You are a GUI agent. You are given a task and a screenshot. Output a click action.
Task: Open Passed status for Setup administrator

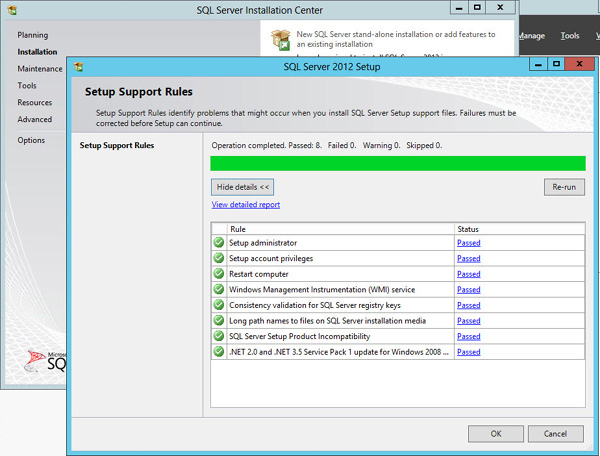coord(469,243)
